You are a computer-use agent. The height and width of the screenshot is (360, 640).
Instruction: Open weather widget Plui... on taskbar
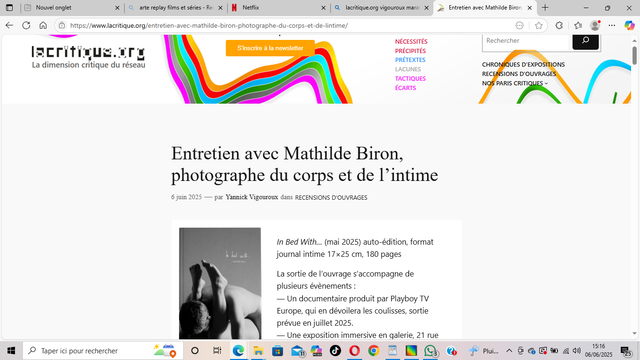click(x=484, y=351)
